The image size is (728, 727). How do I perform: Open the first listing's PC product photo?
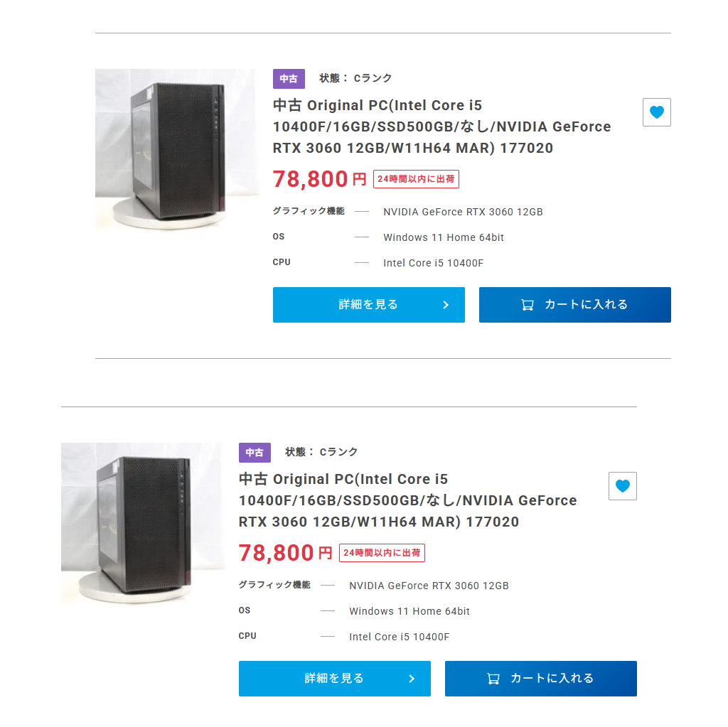(176, 149)
